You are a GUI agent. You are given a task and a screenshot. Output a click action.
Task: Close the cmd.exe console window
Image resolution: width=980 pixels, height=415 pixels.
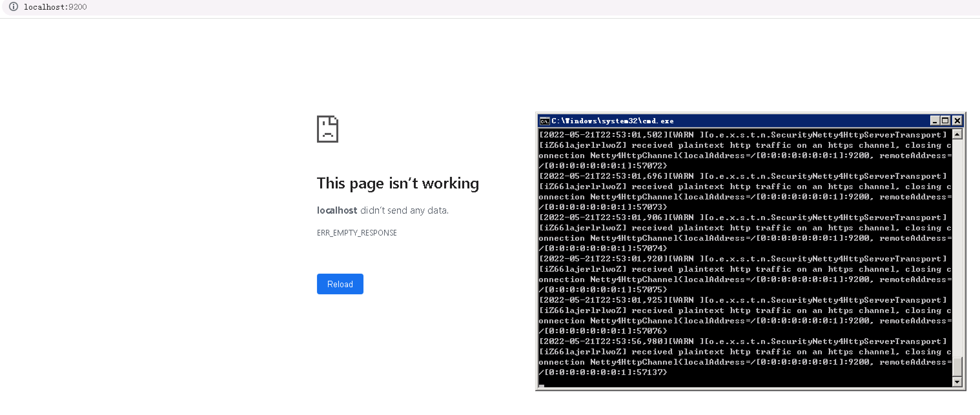tap(957, 121)
